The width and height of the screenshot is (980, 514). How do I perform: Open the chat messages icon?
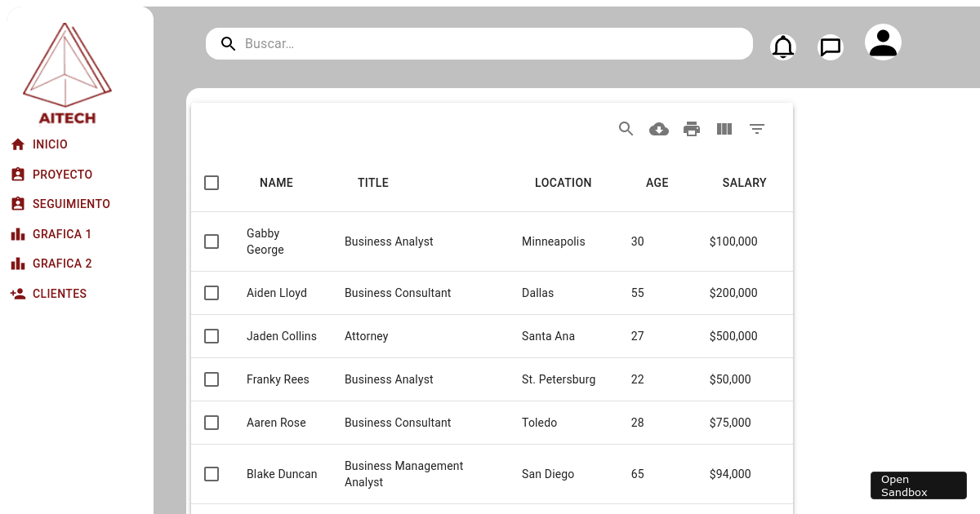[x=831, y=47]
